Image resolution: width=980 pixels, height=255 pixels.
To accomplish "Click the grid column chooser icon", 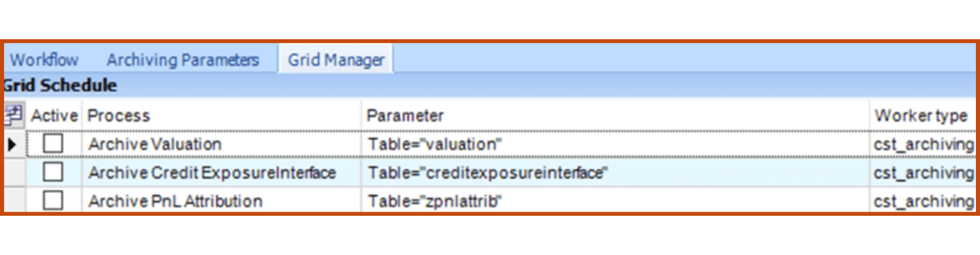I will click(x=14, y=115).
